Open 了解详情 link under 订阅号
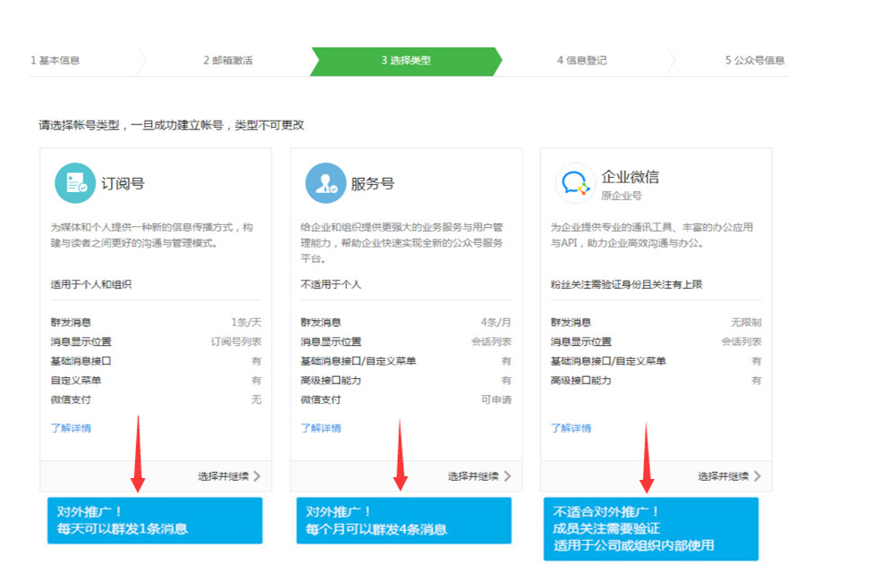Screen dimensions: 872x588 tap(71, 428)
